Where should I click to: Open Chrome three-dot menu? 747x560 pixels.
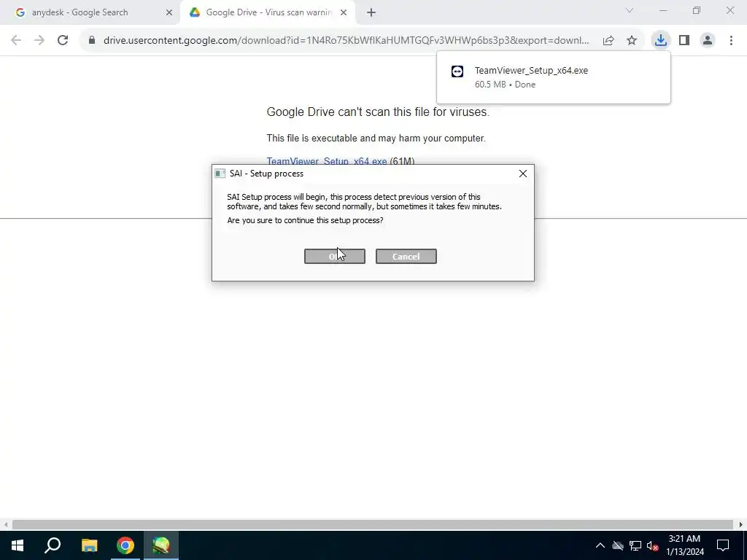coord(731,41)
